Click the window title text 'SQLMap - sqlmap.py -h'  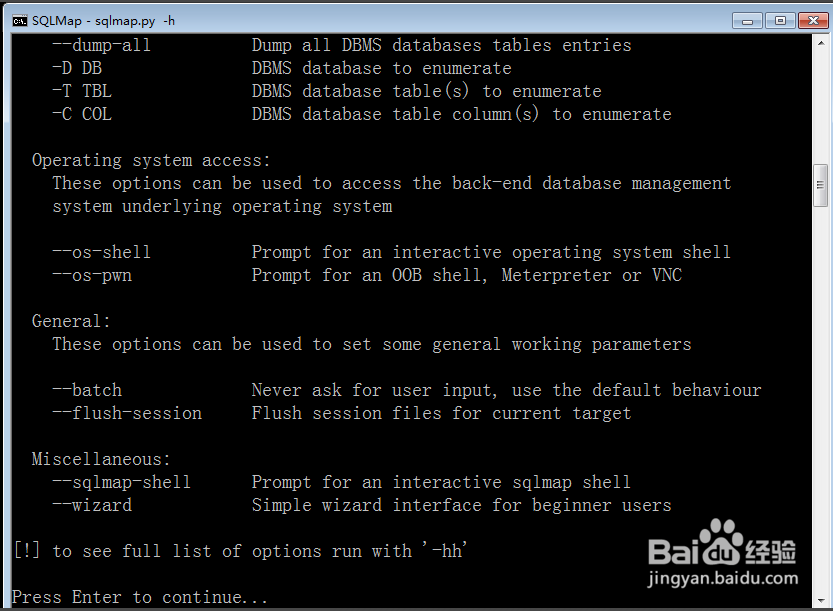click(x=103, y=21)
